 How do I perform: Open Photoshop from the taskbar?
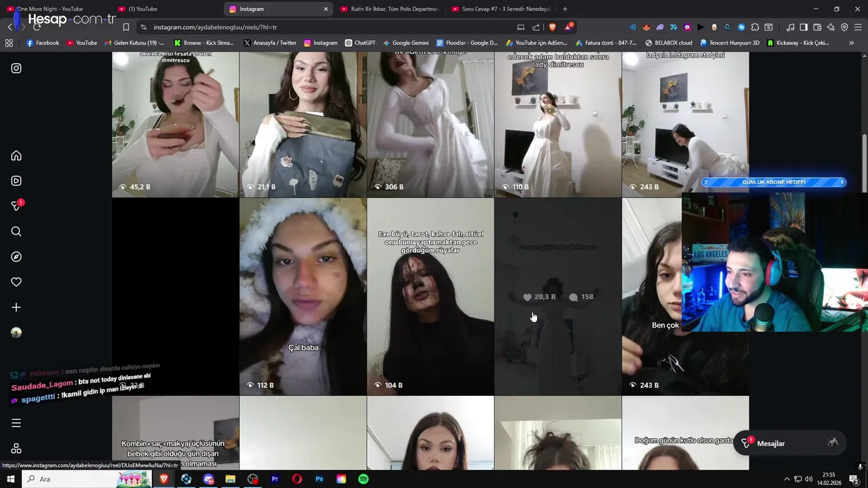319,479
